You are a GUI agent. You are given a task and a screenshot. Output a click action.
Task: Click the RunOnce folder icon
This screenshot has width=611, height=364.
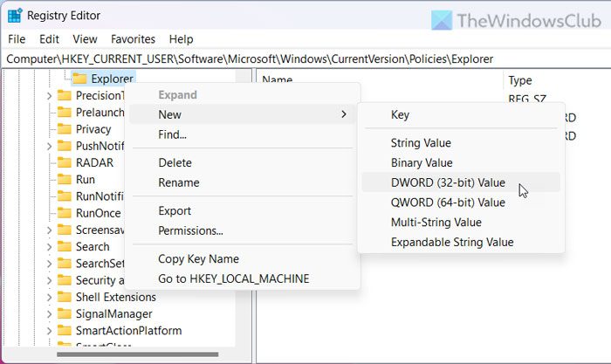[65, 213]
